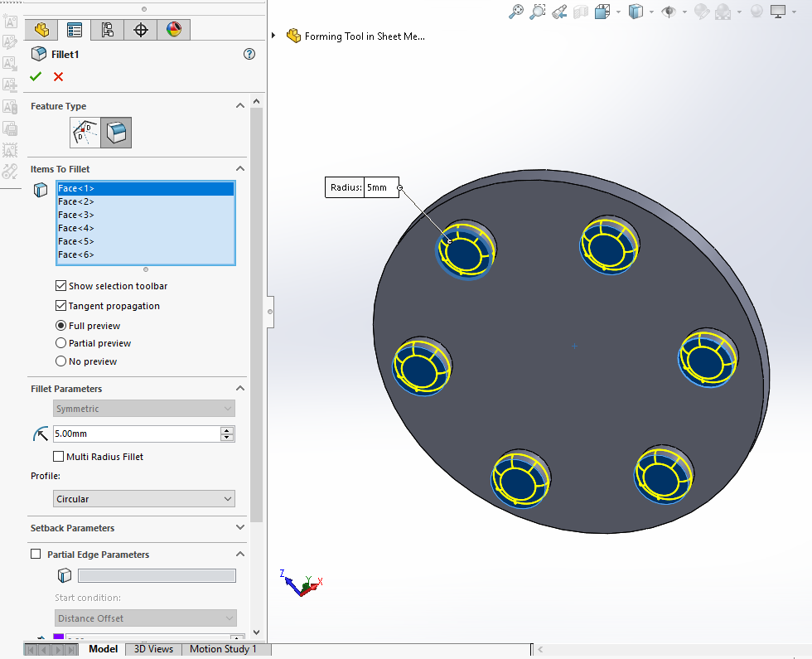Viewport: 812px width, 659px height.
Task: Click the Zoom to Fit icon
Action: click(516, 12)
